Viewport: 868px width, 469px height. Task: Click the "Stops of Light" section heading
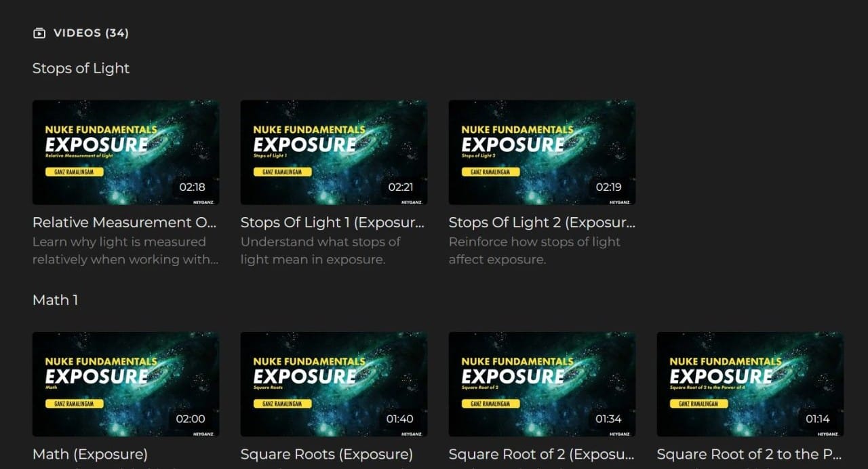(81, 68)
